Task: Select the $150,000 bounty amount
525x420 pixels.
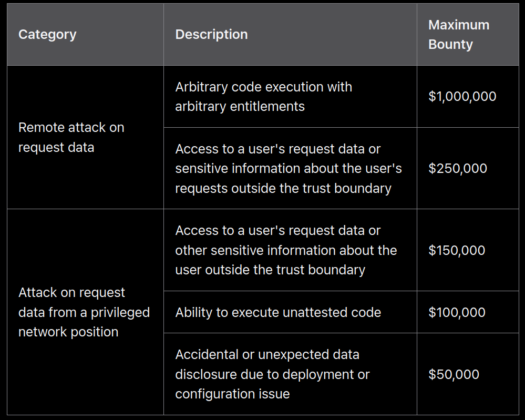Action: [456, 250]
